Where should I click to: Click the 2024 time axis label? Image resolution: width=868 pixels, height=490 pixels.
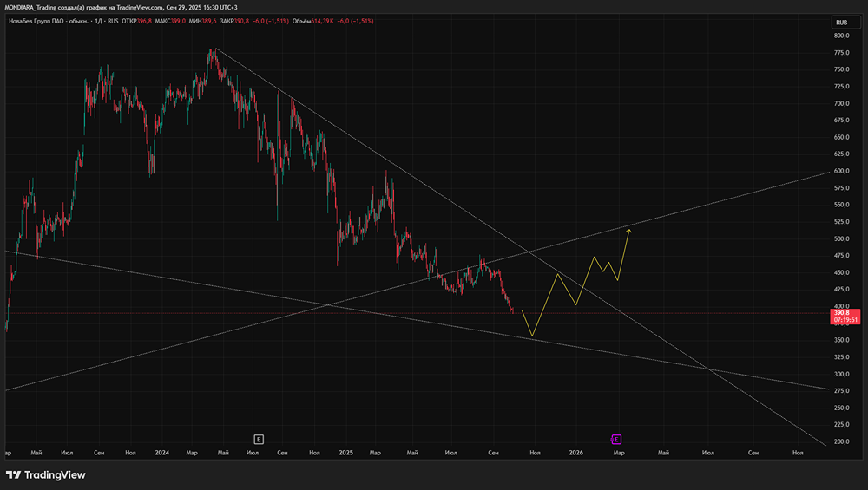[x=162, y=453]
